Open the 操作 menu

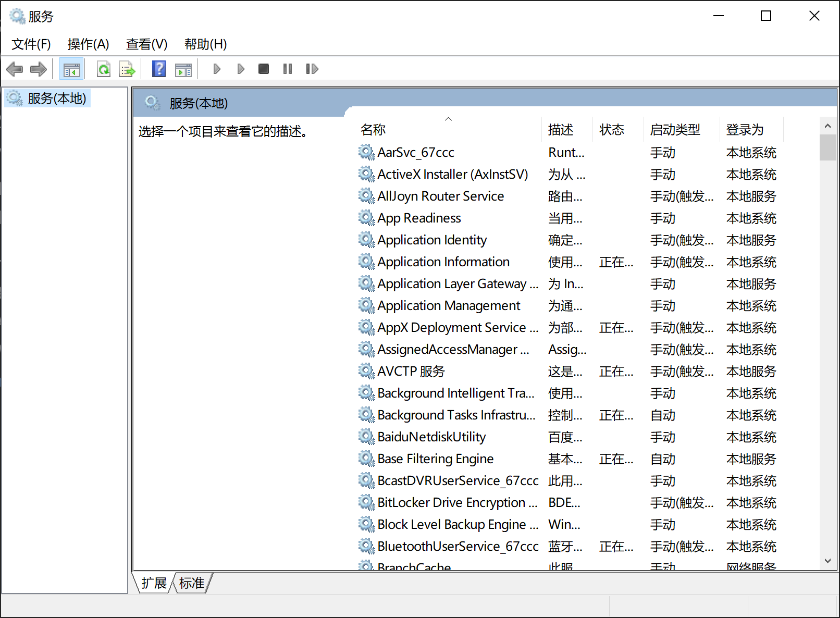click(x=88, y=44)
